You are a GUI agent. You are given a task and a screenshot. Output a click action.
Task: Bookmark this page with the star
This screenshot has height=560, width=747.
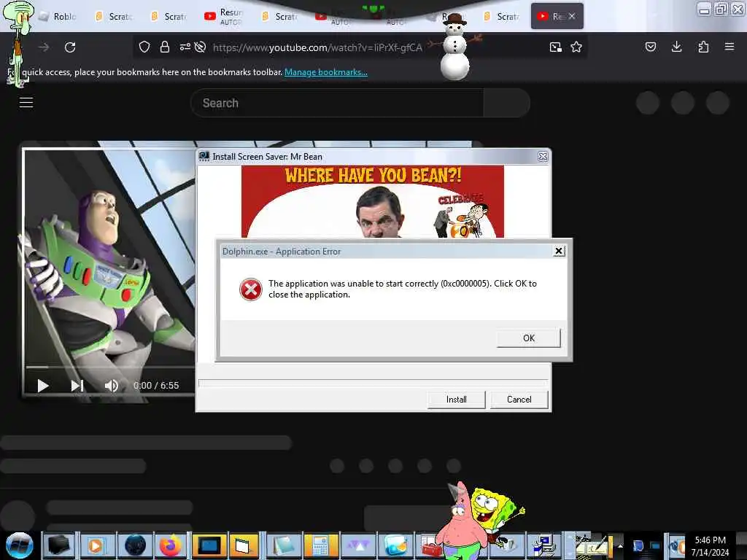pos(576,47)
